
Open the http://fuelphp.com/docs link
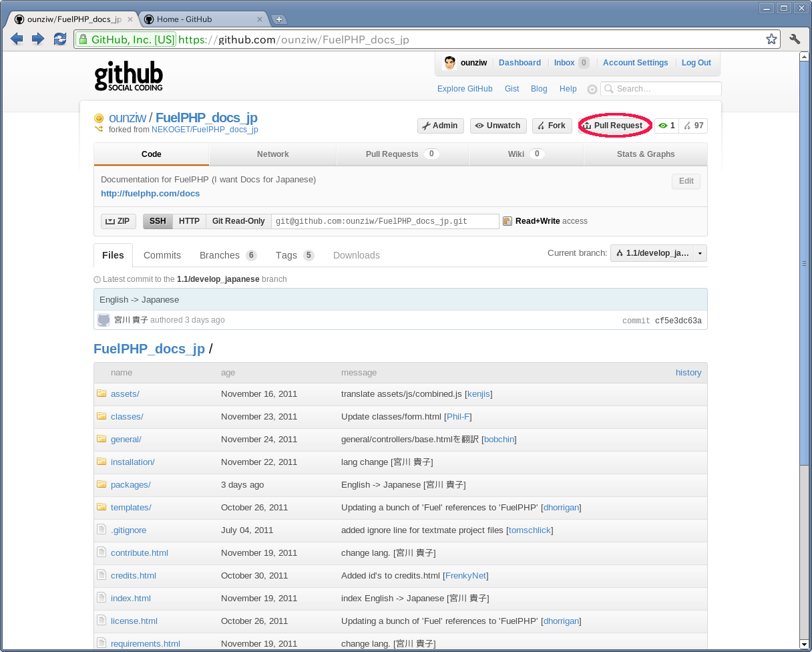click(x=150, y=194)
